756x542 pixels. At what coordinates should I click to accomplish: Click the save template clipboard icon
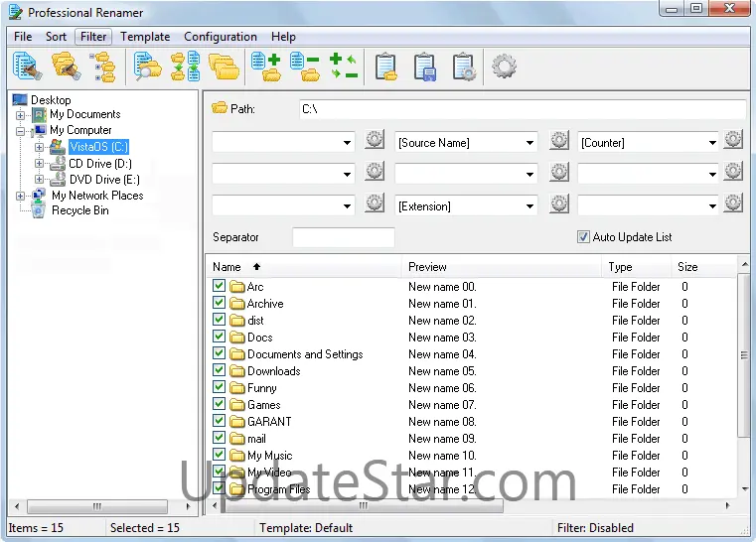[x=425, y=67]
